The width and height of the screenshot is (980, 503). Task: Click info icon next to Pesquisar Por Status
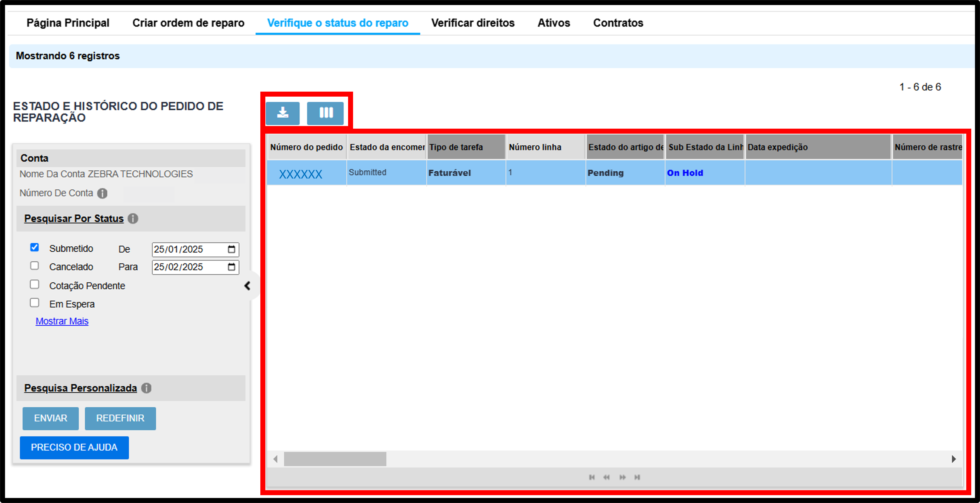133,219
